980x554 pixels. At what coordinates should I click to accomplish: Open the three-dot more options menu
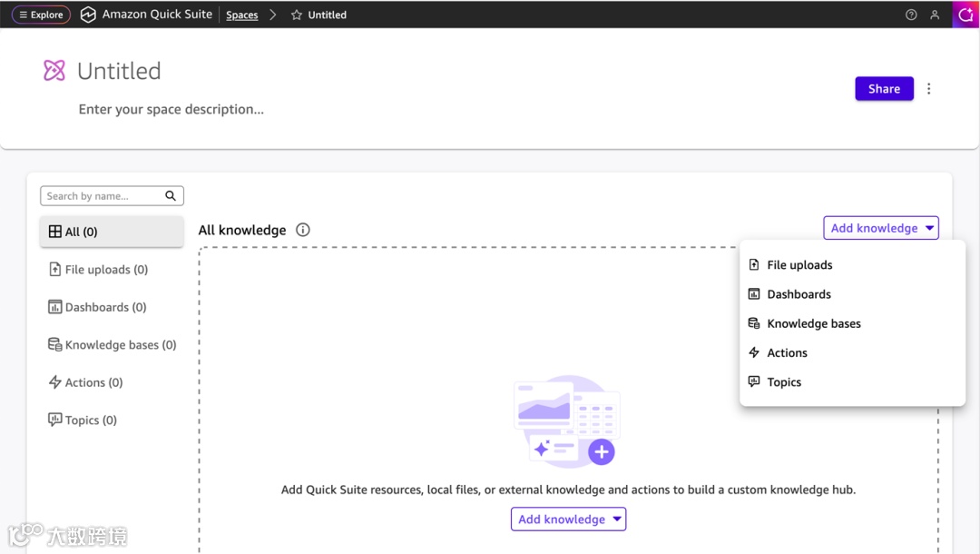(x=929, y=89)
